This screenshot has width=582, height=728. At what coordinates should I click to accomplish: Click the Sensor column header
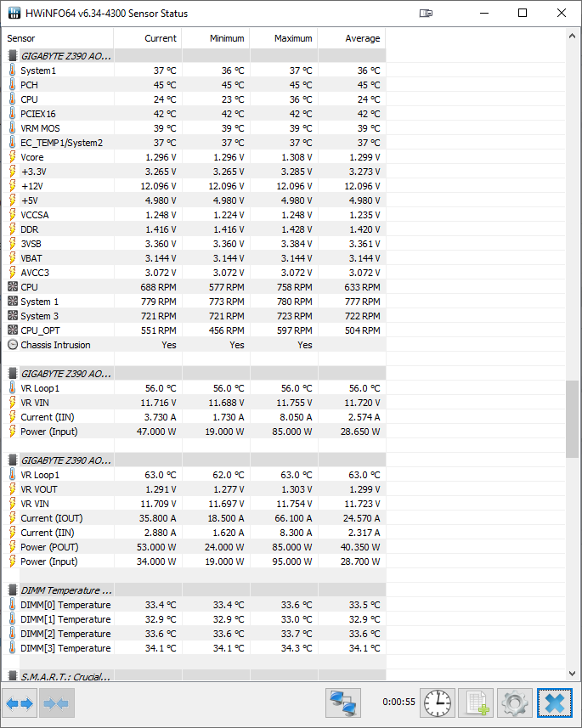58,38
